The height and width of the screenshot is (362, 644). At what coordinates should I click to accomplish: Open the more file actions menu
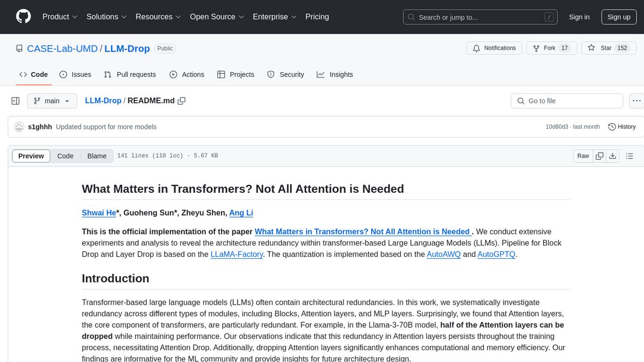click(x=636, y=101)
